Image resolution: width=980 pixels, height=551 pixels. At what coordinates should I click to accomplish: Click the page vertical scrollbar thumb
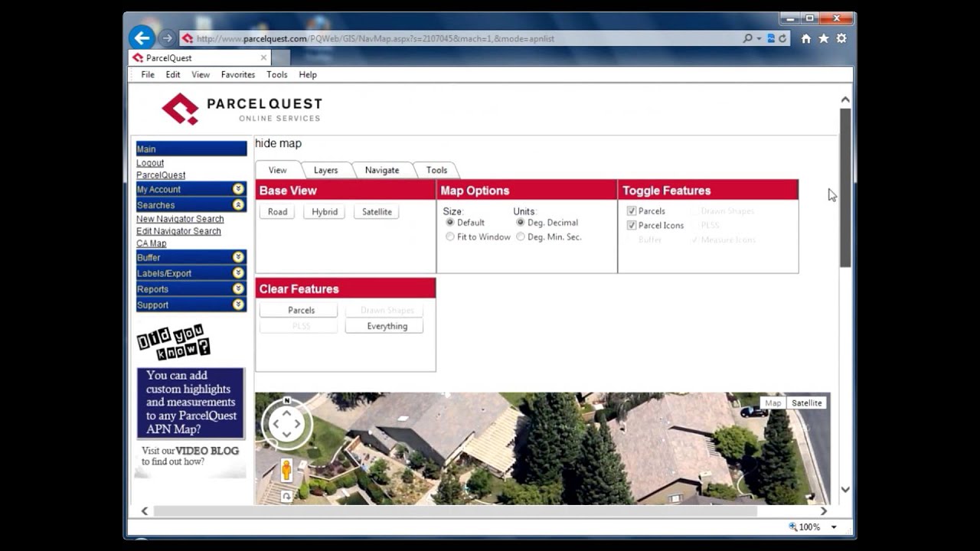click(845, 187)
